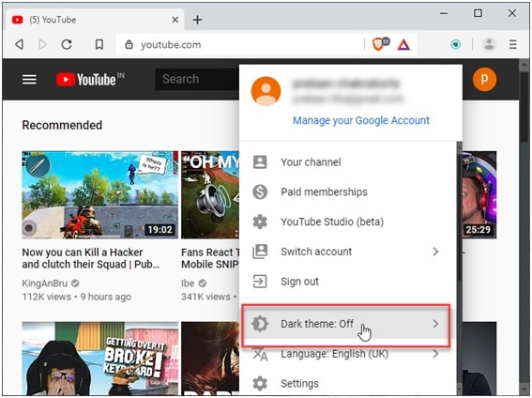Expand the Switch account submenu chevron

435,252
